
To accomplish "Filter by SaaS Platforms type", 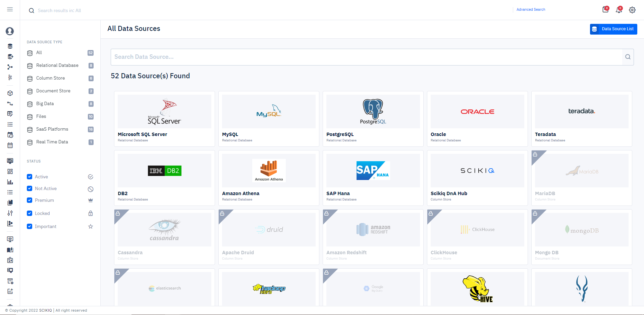I will point(60,129).
